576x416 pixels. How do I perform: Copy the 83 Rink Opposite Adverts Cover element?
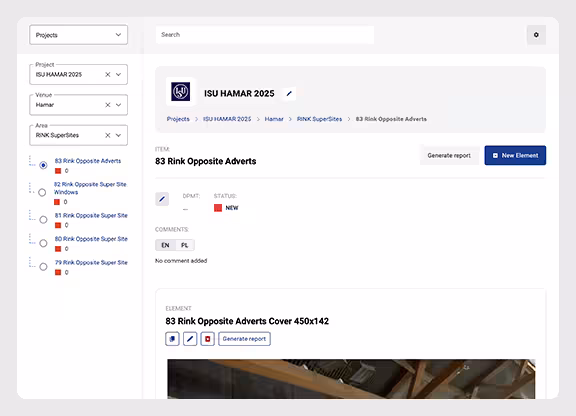[x=172, y=339]
